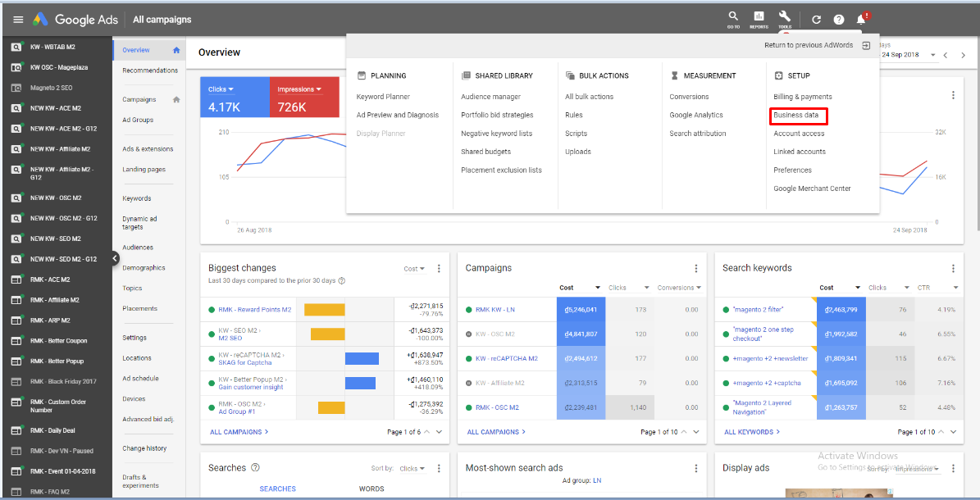Choose Scripts under Bulk Actions
This screenshot has width=980, height=500.
point(577,134)
